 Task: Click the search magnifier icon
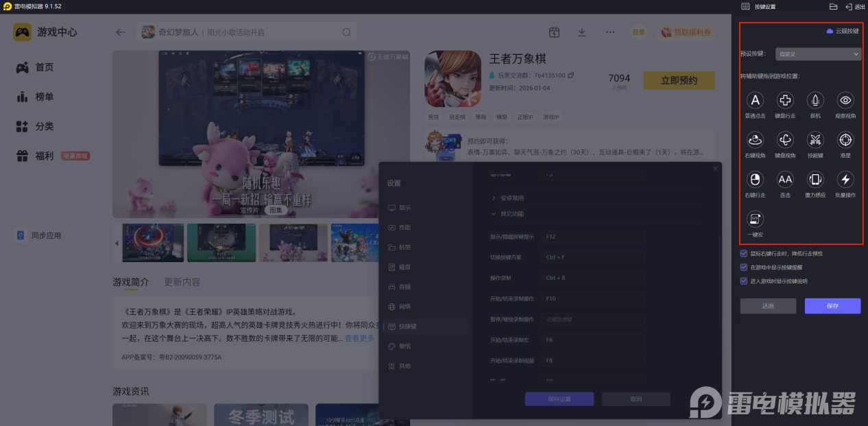tap(347, 32)
